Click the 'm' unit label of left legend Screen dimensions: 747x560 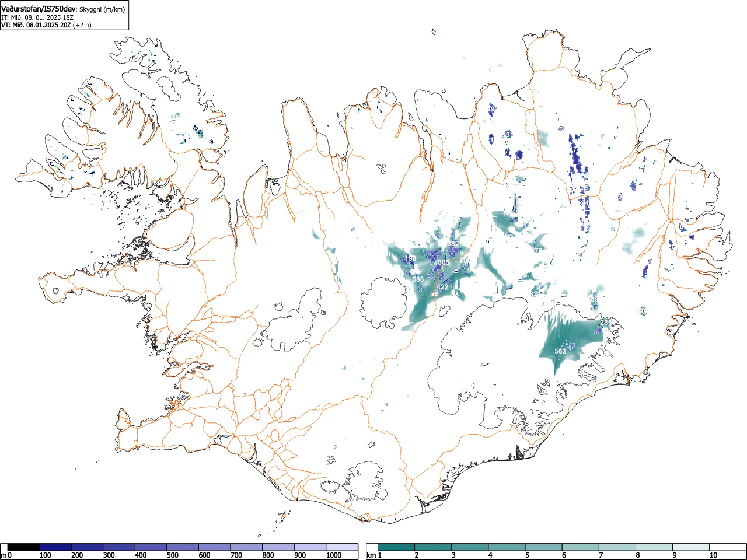(x=4, y=555)
